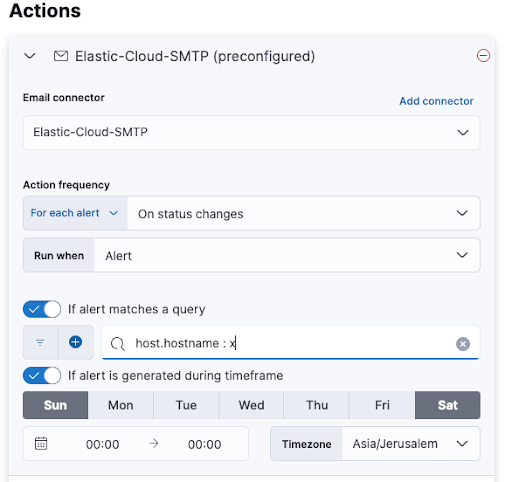
Task: Click the Run when label
Action: pyautogui.click(x=59, y=255)
